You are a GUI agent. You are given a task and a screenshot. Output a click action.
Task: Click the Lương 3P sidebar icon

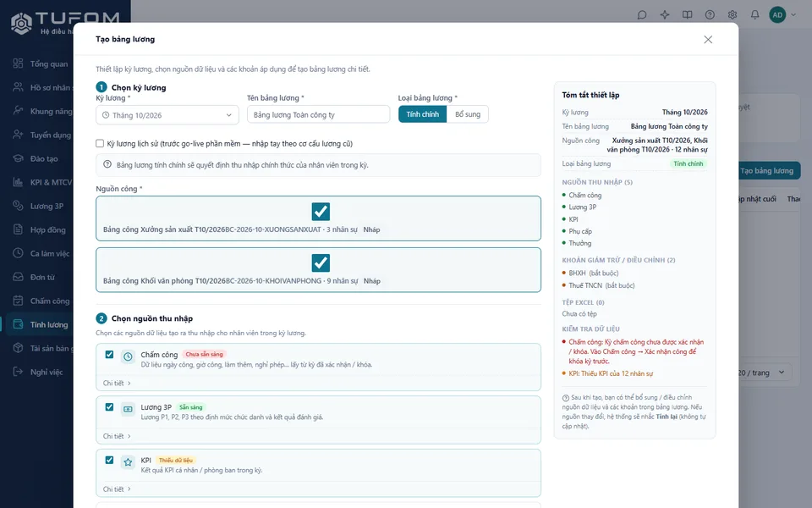18,206
